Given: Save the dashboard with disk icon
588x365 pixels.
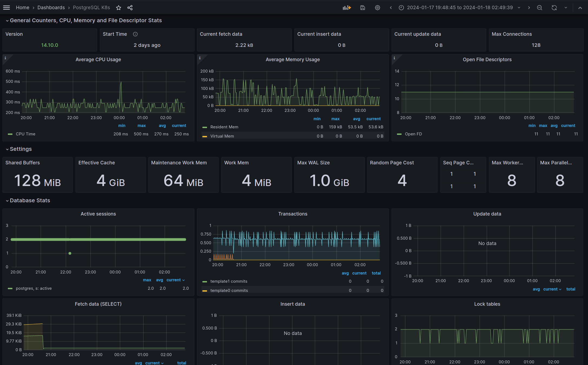Looking at the screenshot, I should point(363,8).
